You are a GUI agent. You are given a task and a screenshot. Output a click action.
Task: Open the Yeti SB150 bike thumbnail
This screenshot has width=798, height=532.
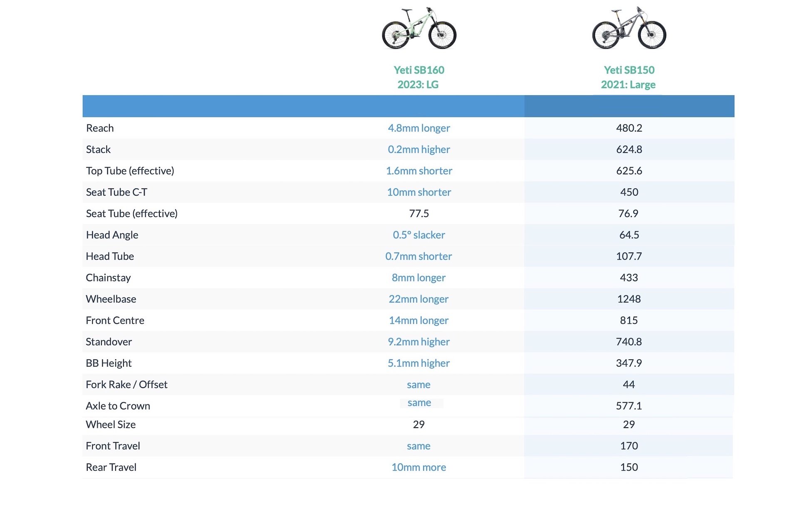coord(629,28)
